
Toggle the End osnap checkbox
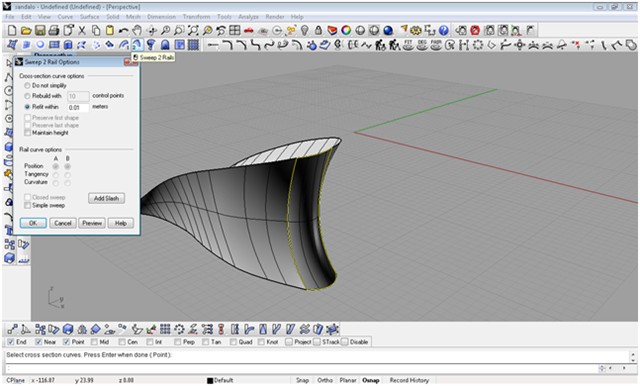click(11, 342)
